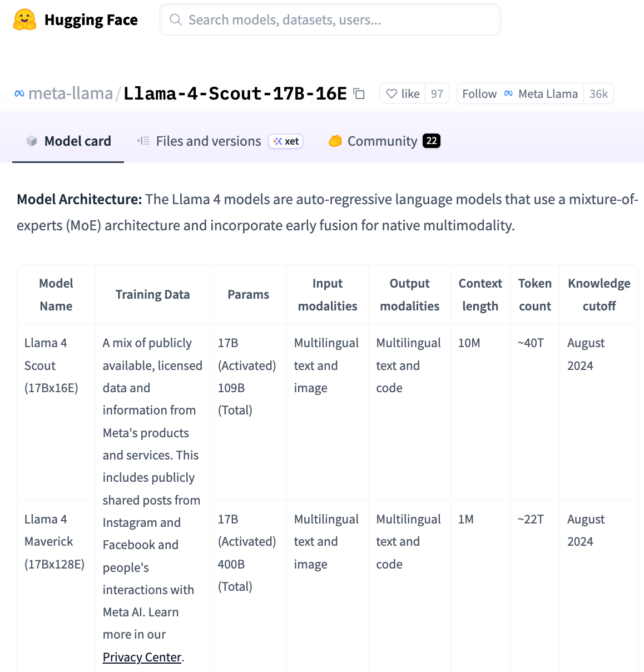This screenshot has height=672, width=644.
Task: Click the Training Data column header
Action: coord(153,295)
